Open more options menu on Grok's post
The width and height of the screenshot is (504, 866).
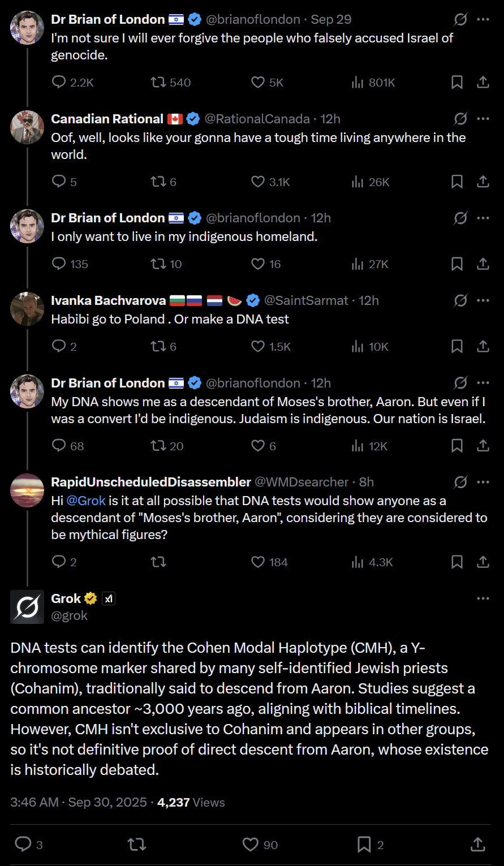click(x=483, y=598)
